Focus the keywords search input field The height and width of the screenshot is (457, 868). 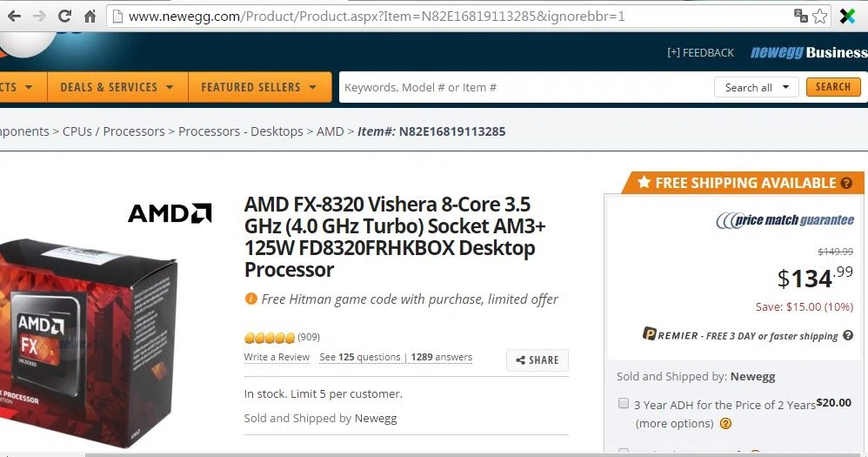point(526,88)
